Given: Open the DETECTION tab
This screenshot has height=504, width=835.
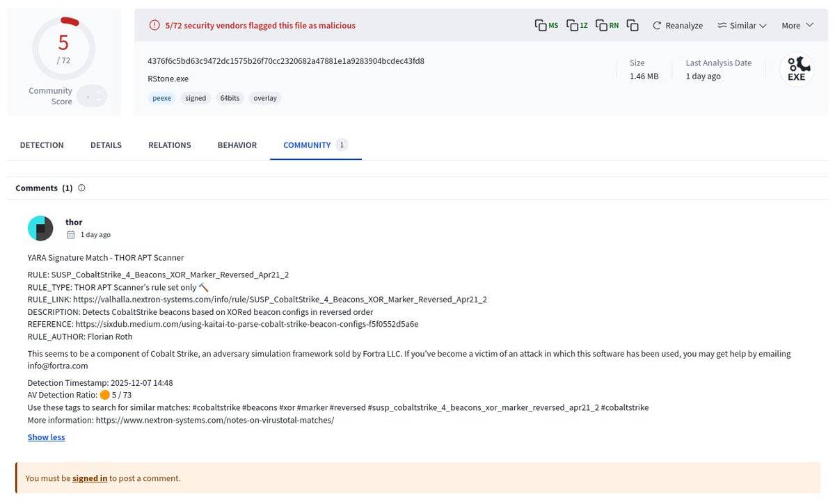Looking at the screenshot, I should pos(42,145).
